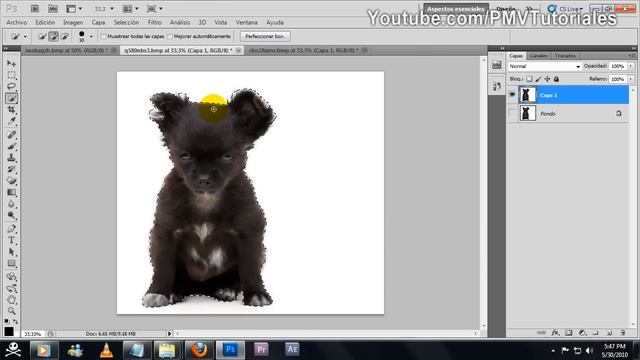Select the Clone Stamp tool
The height and width of the screenshot is (360, 640).
pos(11,158)
